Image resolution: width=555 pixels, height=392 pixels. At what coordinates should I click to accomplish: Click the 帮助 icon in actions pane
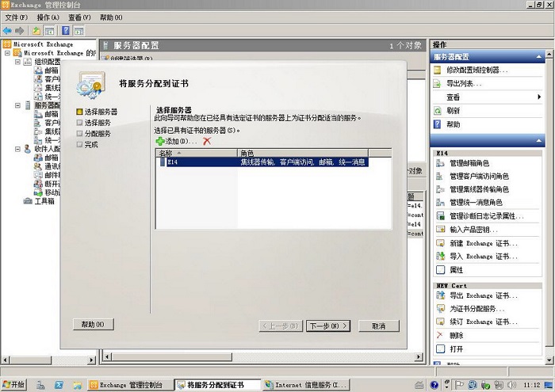click(x=438, y=124)
